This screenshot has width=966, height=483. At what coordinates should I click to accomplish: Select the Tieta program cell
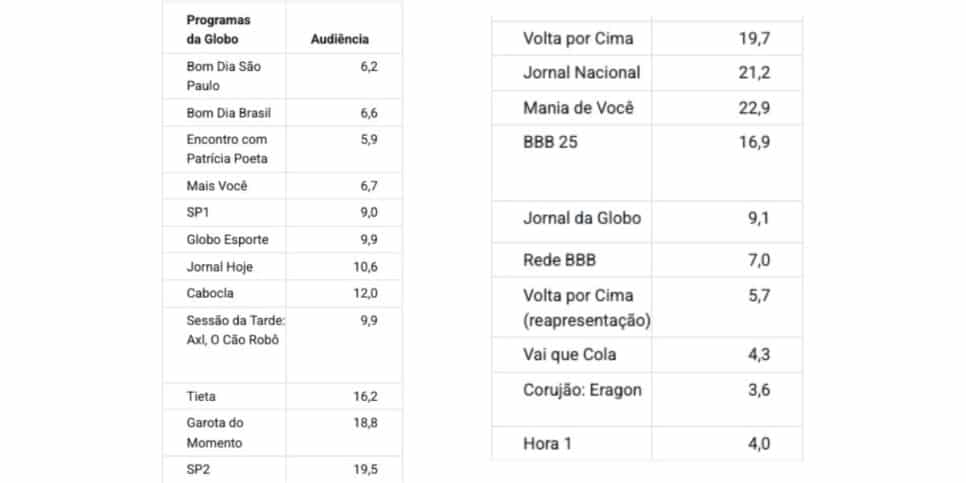click(x=201, y=396)
